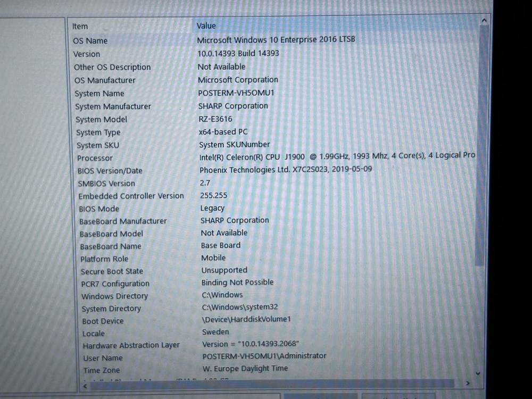Select the Intel Celeron J1900 processor value
This screenshot has height=399, width=532.
(337, 156)
